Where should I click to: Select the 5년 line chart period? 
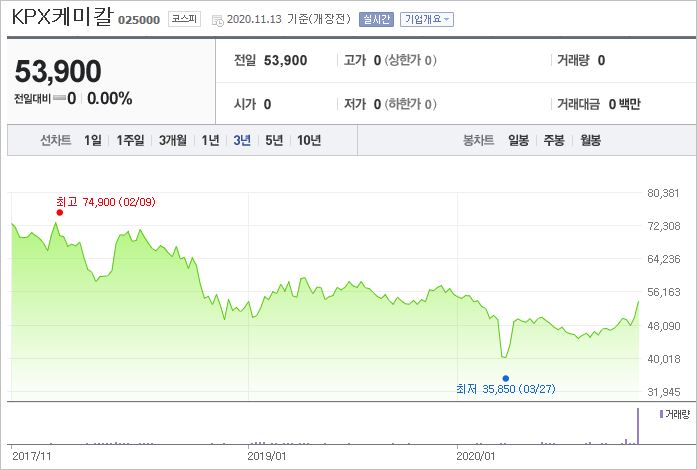point(274,141)
